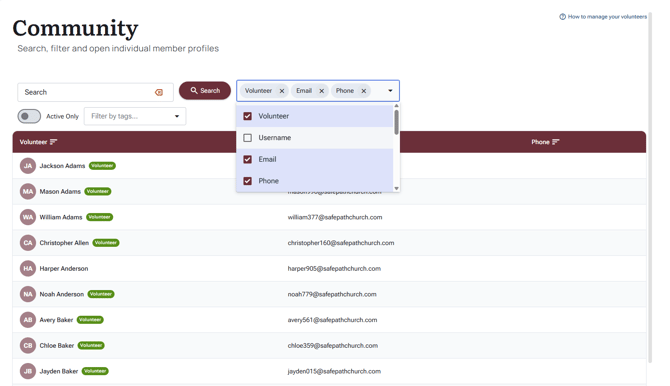
Task: Open Christopher Allen's CA avatar
Action: pos(28,243)
